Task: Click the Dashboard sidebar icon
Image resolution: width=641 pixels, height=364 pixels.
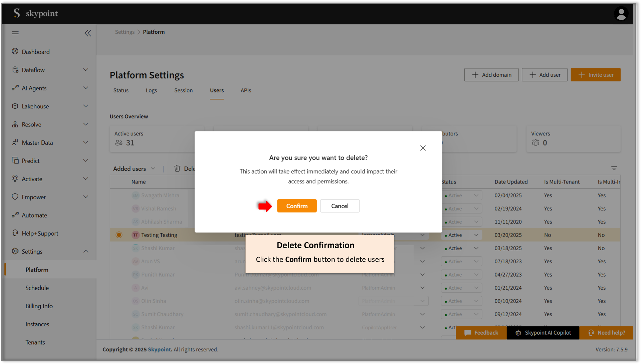Action: click(x=15, y=51)
